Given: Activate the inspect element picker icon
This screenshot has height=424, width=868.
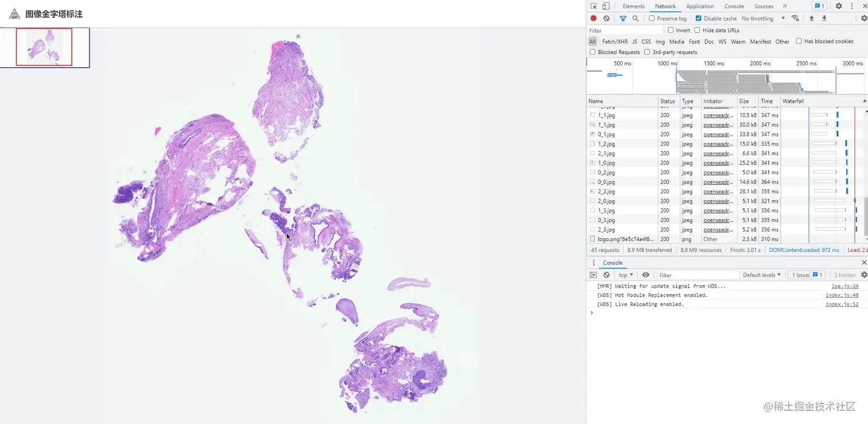Looking at the screenshot, I should (x=594, y=6).
